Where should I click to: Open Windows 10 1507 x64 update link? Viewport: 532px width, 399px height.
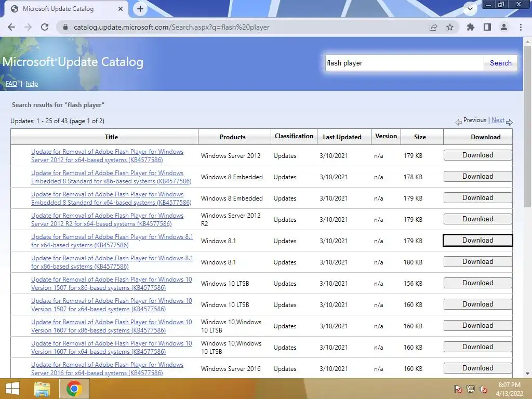coord(112,305)
